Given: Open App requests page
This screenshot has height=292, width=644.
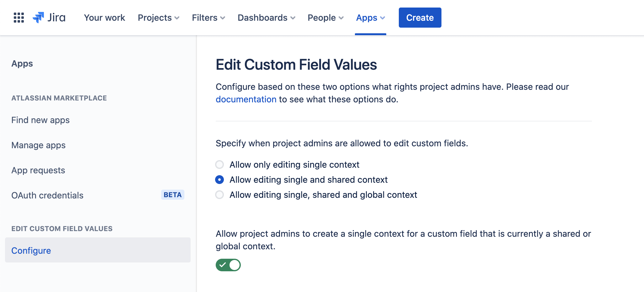Looking at the screenshot, I should click(38, 170).
